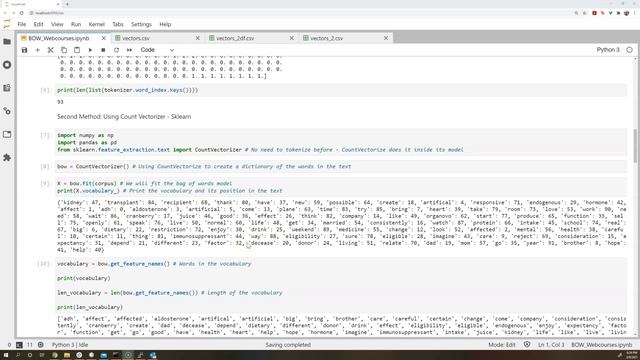Show open tabs sidebar icon
The image size is (640, 360).
click(x=7, y=134)
